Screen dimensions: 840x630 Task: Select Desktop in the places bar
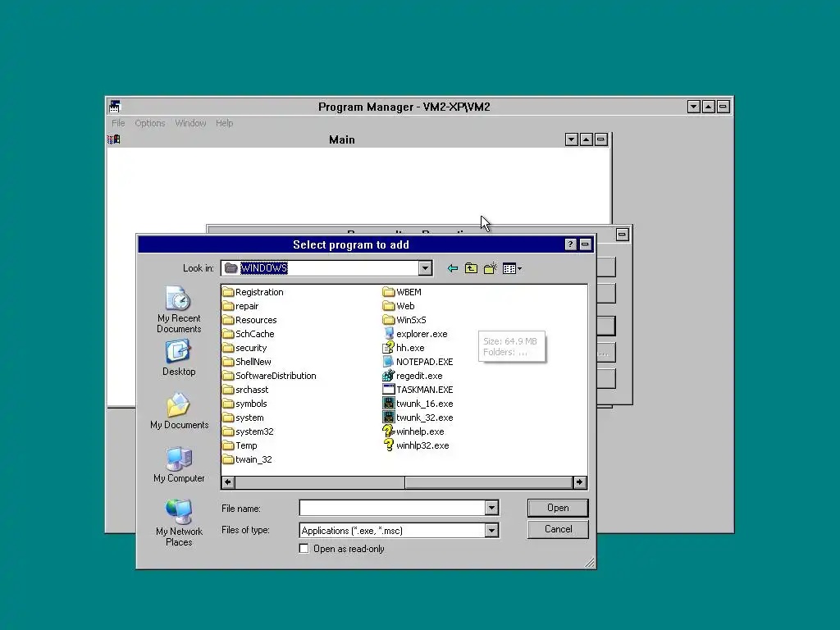179,358
